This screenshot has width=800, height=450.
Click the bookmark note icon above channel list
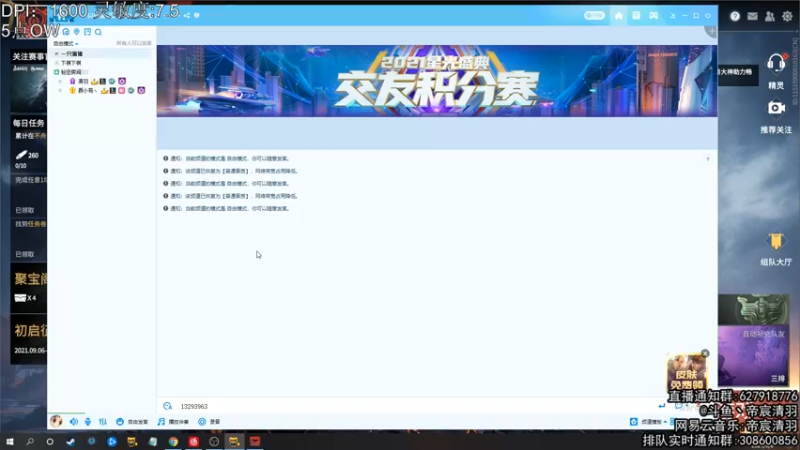point(87,32)
